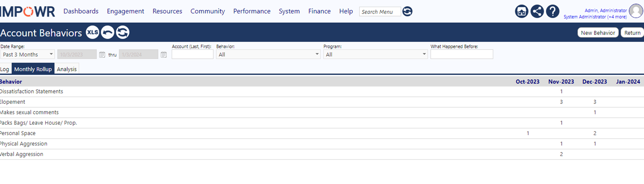Open the Community menu

pyautogui.click(x=208, y=11)
